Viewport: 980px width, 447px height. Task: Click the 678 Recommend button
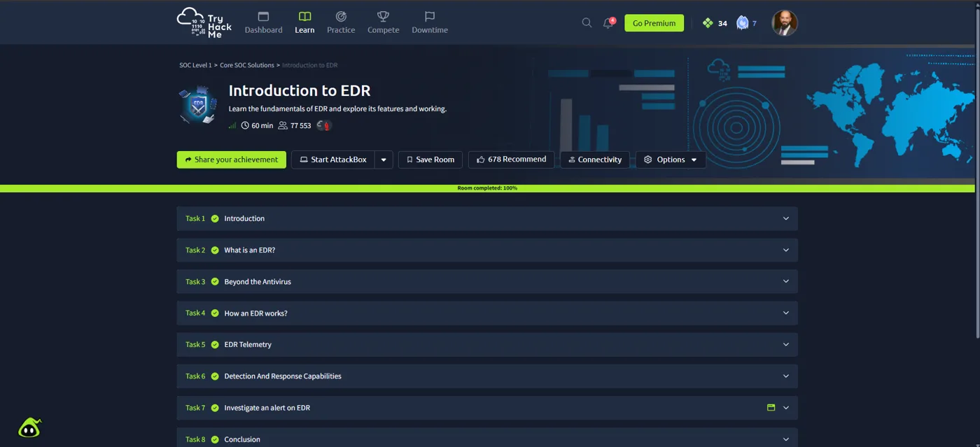[511, 159]
